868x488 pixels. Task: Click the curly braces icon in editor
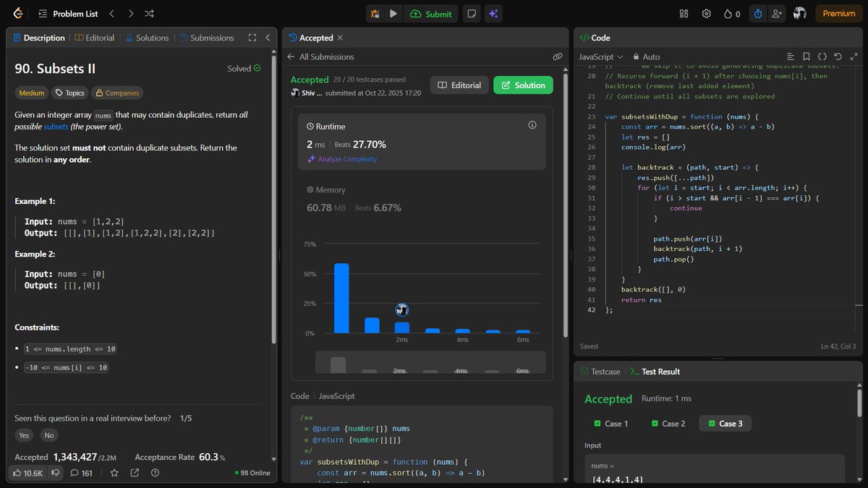point(822,56)
